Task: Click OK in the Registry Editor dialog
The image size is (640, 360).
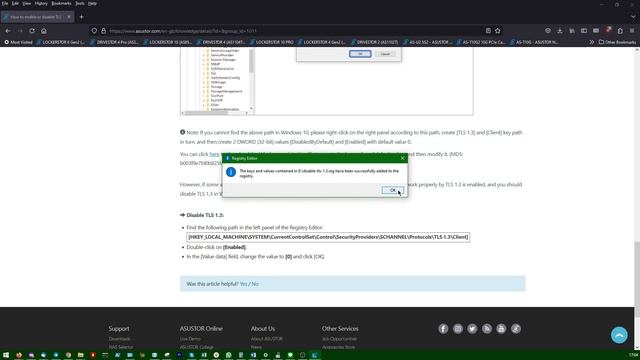Action: coord(393,190)
